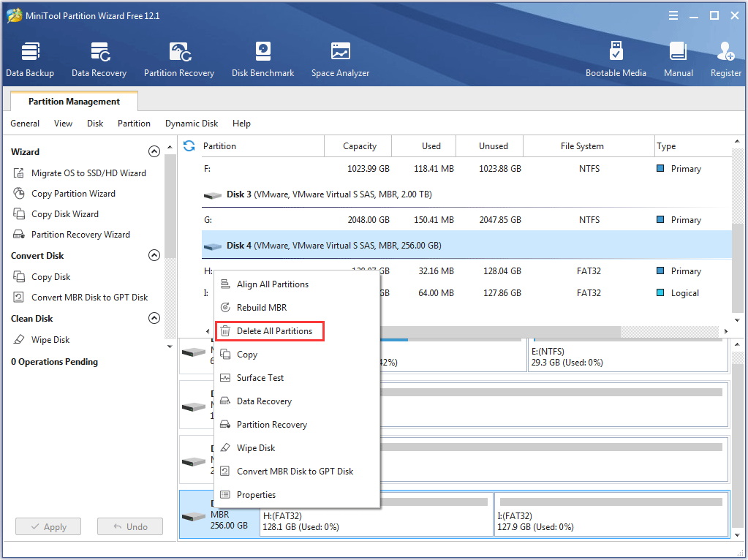The height and width of the screenshot is (560, 748).
Task: Sort by Unused column header
Action: 490,146
